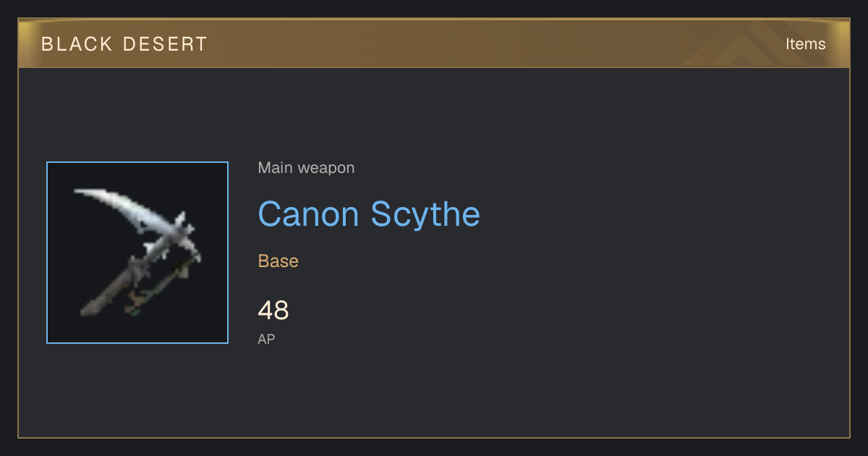Click the dark empty card area below AP

(x=506, y=391)
